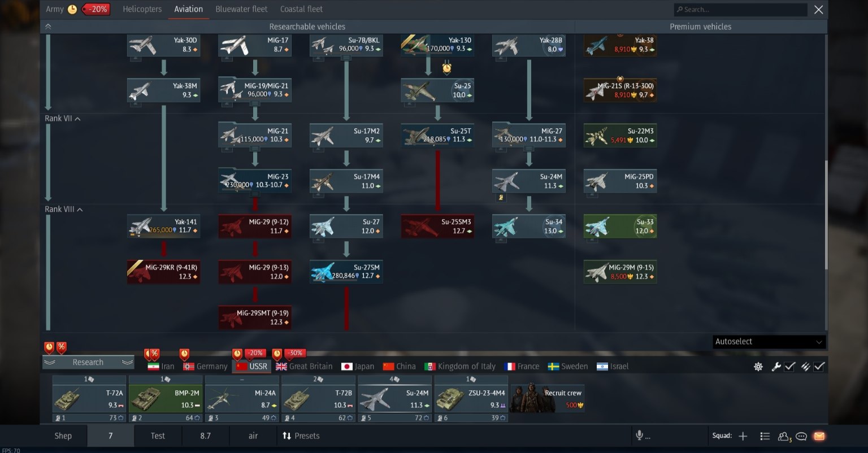
Task: Close the research tree window
Action: (818, 10)
